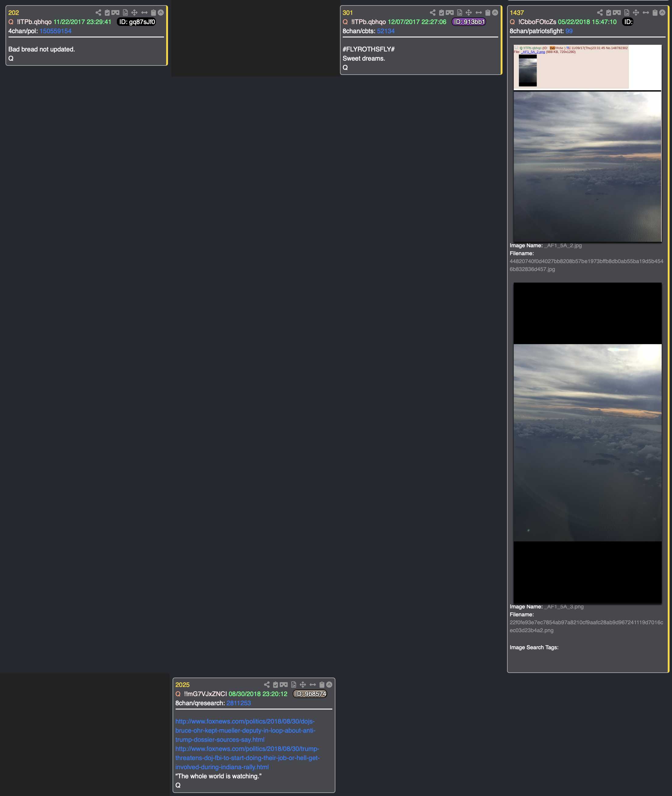Click the image file icon on post 301
The image size is (672, 796).
pos(460,12)
